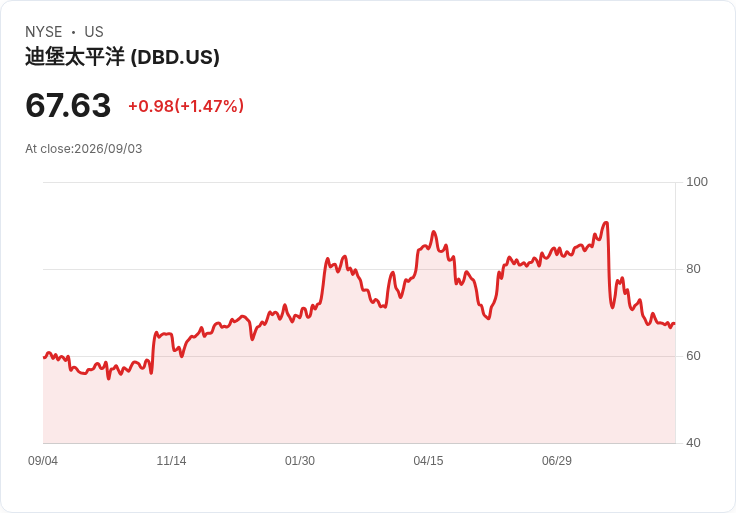Image resolution: width=736 pixels, height=513 pixels.
Task: Click the 09/04 x-axis date label
Action: [x=43, y=461]
